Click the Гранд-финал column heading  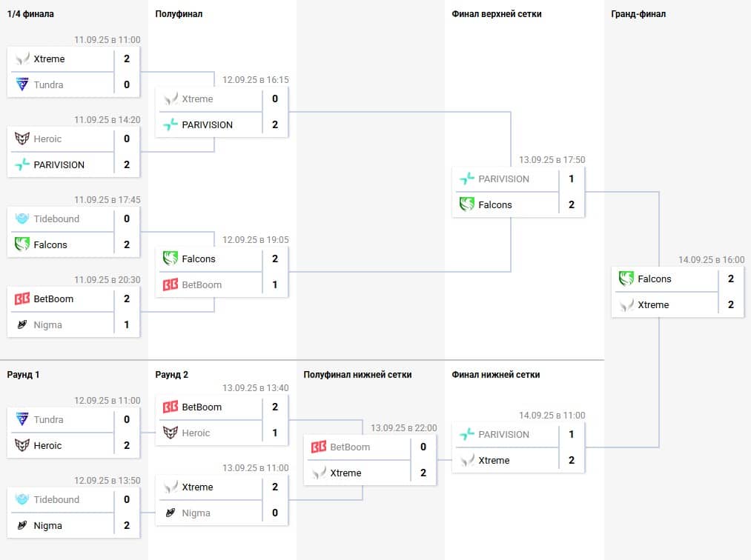(638, 14)
